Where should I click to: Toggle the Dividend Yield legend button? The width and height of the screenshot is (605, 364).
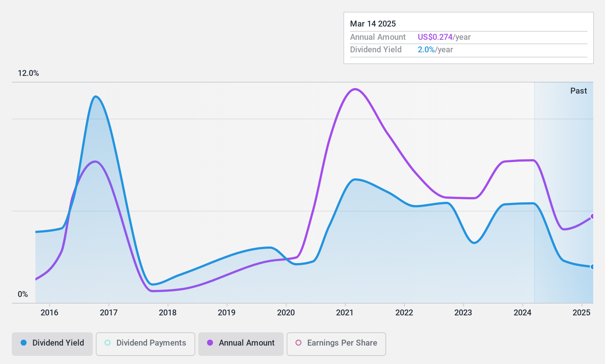click(x=52, y=344)
